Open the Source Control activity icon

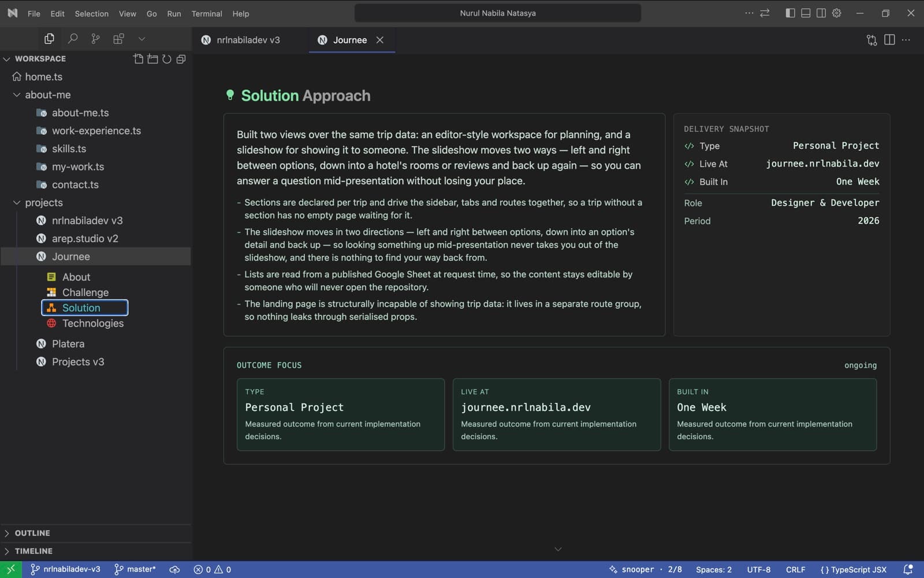(95, 39)
